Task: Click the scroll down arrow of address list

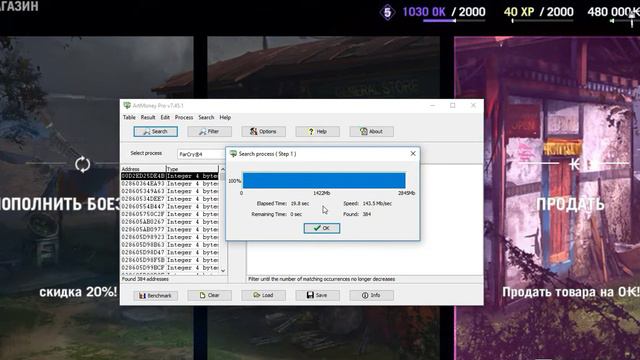Action: [x=223, y=270]
